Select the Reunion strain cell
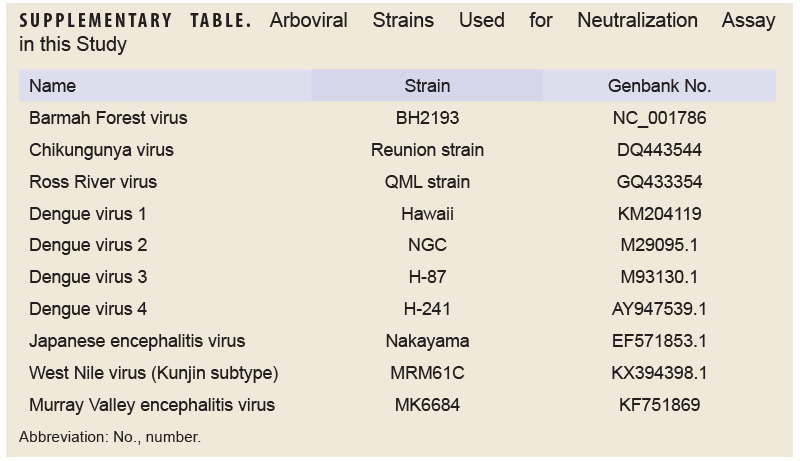Viewport: 800px width, 461px height. coord(427,150)
